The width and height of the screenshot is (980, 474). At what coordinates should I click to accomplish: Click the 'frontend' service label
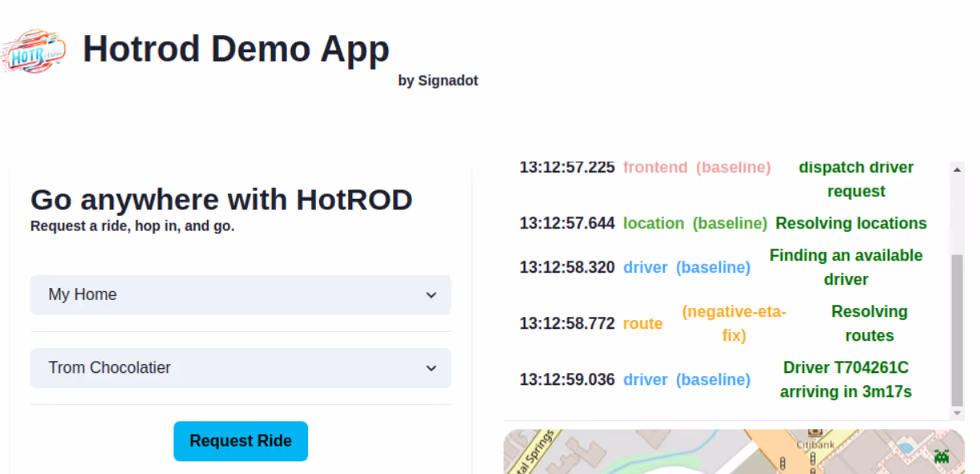click(655, 167)
